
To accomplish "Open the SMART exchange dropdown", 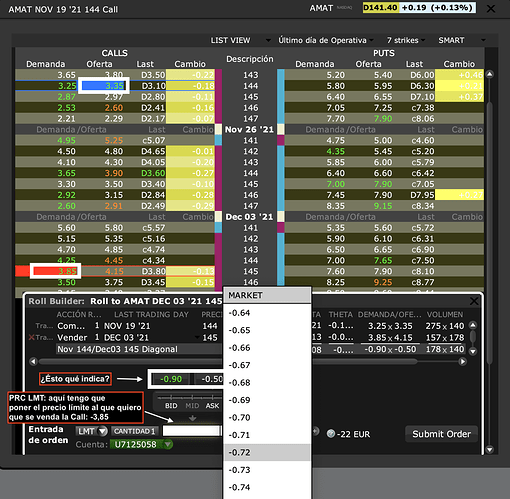I will pyautogui.click(x=462, y=40).
